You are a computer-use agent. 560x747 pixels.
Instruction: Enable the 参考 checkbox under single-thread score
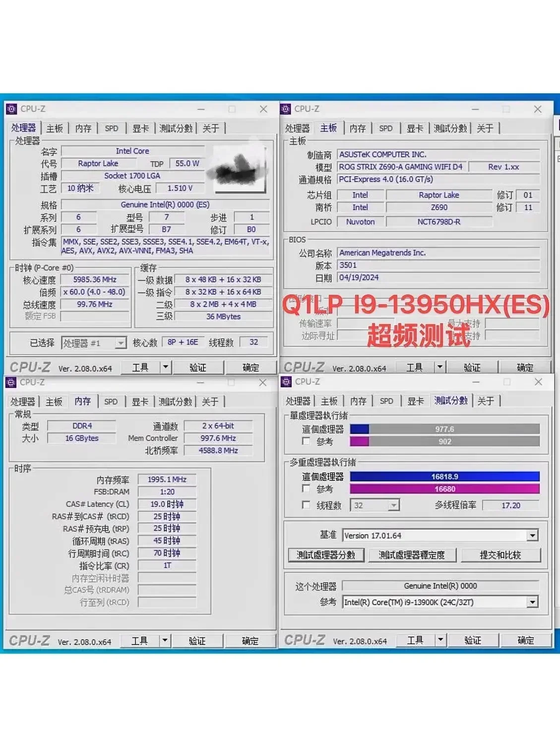[307, 441]
